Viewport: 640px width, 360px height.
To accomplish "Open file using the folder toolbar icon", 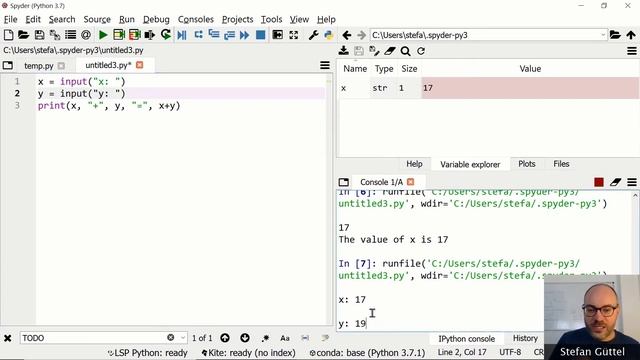I will coord(23,35).
